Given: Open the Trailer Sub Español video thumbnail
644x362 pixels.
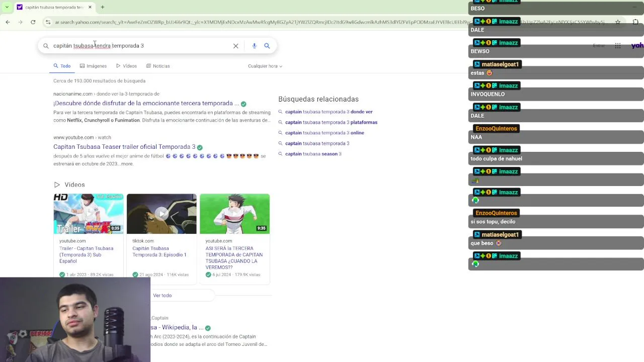Looking at the screenshot, I should (89, 214).
